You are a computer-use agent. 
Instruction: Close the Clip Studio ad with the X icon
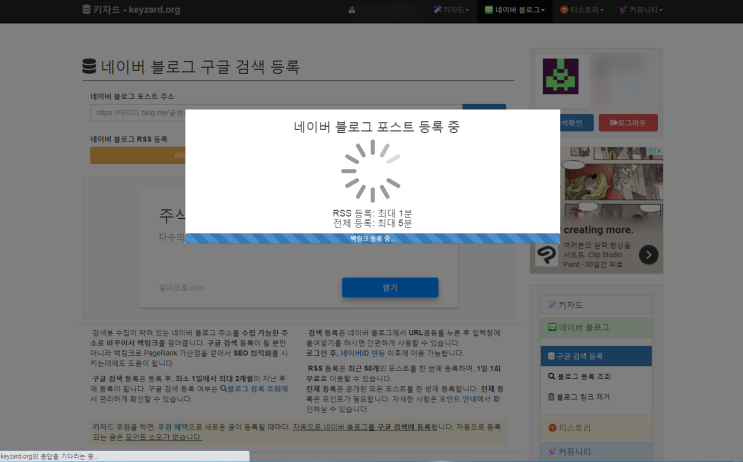pos(659,151)
